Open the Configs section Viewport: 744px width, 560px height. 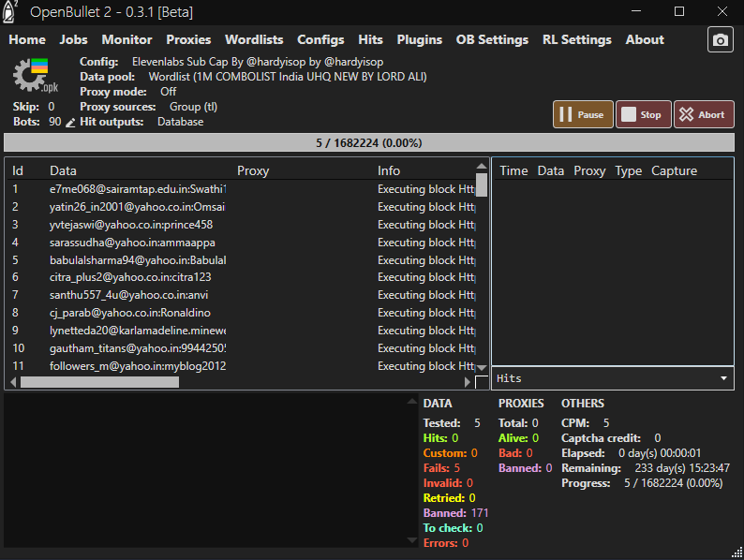(x=320, y=40)
